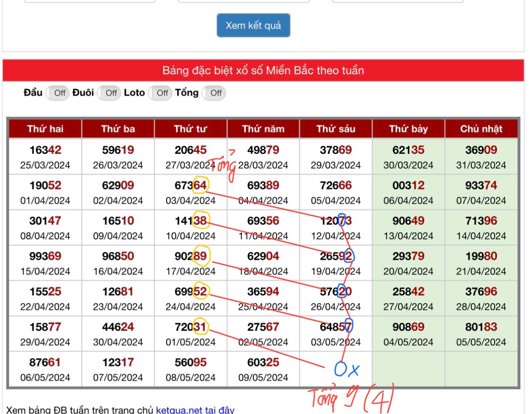Click the red table title banner
The width and height of the screenshot is (532, 414).
(263, 71)
